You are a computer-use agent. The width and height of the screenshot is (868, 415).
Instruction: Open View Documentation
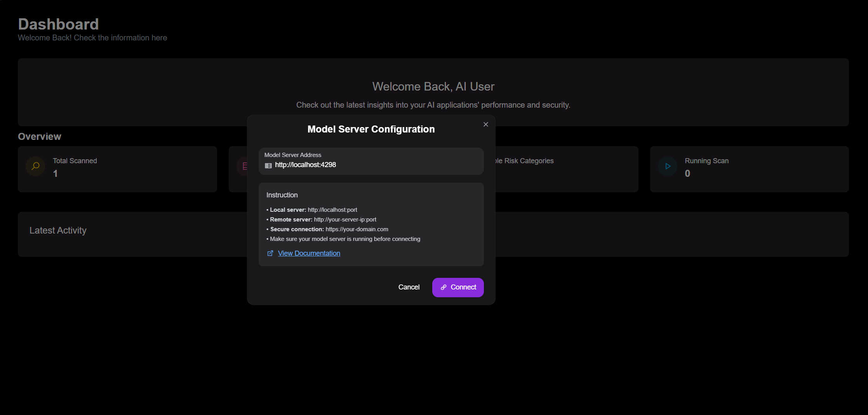point(309,253)
